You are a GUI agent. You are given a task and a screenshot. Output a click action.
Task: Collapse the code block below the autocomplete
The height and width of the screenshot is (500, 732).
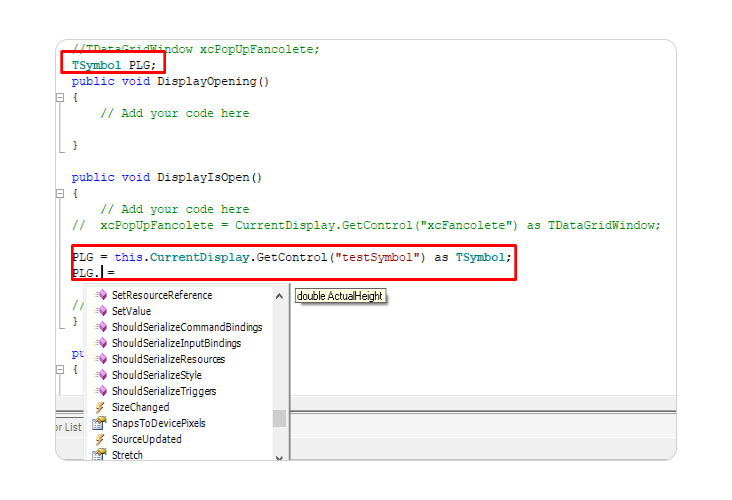pyautogui.click(x=62, y=370)
